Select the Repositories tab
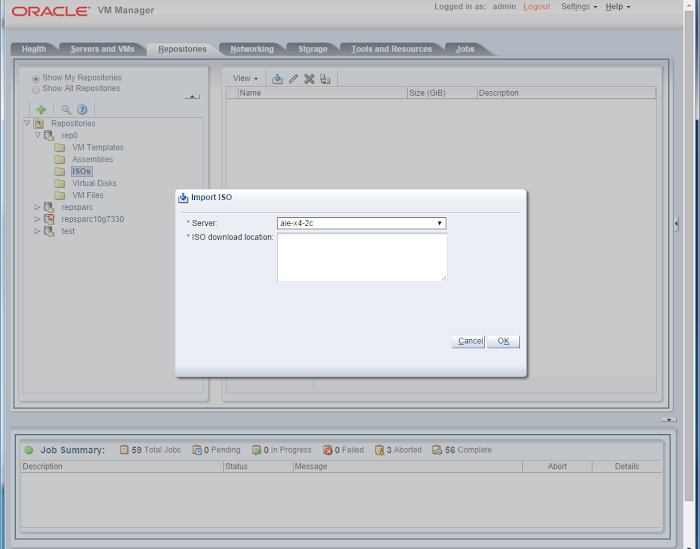The height and width of the screenshot is (549, 700). tap(182, 49)
